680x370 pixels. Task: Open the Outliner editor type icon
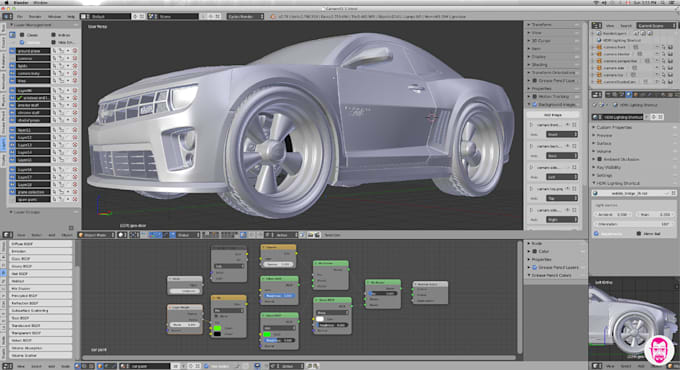tap(596, 26)
